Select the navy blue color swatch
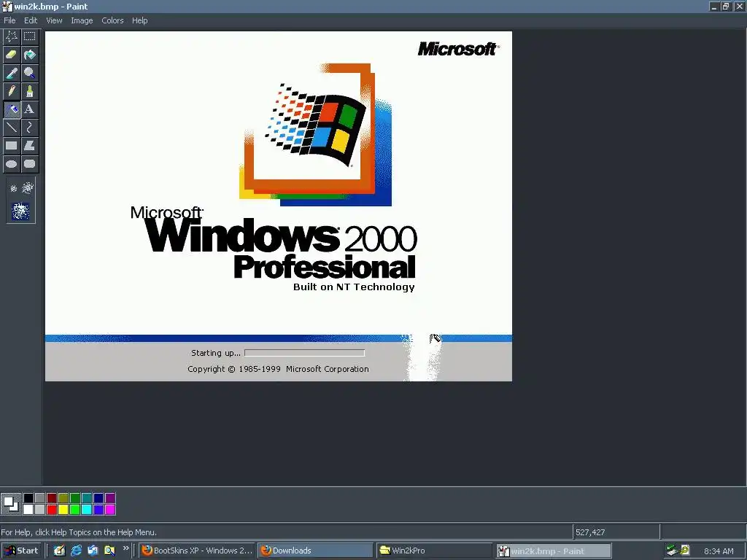 click(x=98, y=498)
